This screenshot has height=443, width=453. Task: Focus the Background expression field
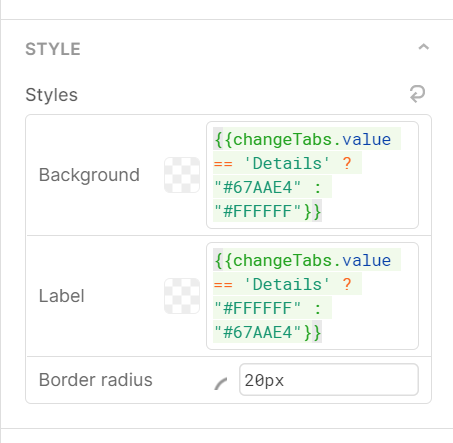pyautogui.click(x=312, y=175)
